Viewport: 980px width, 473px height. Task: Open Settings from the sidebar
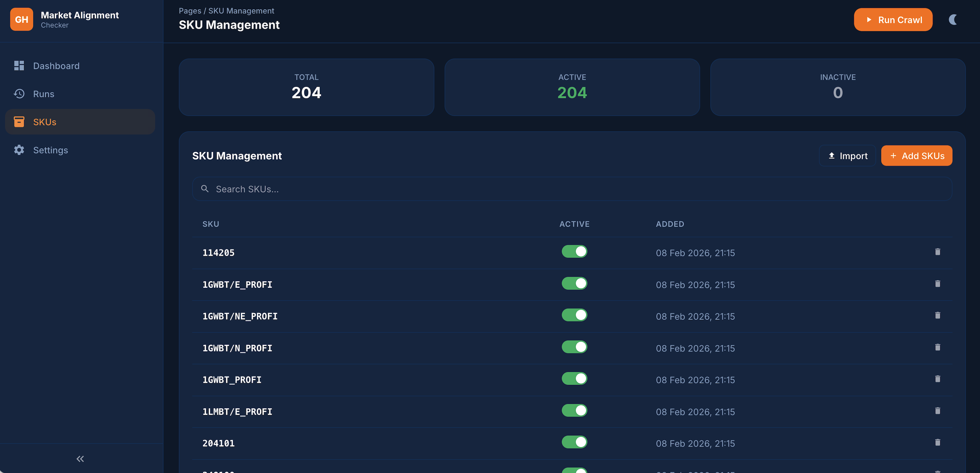click(x=50, y=150)
